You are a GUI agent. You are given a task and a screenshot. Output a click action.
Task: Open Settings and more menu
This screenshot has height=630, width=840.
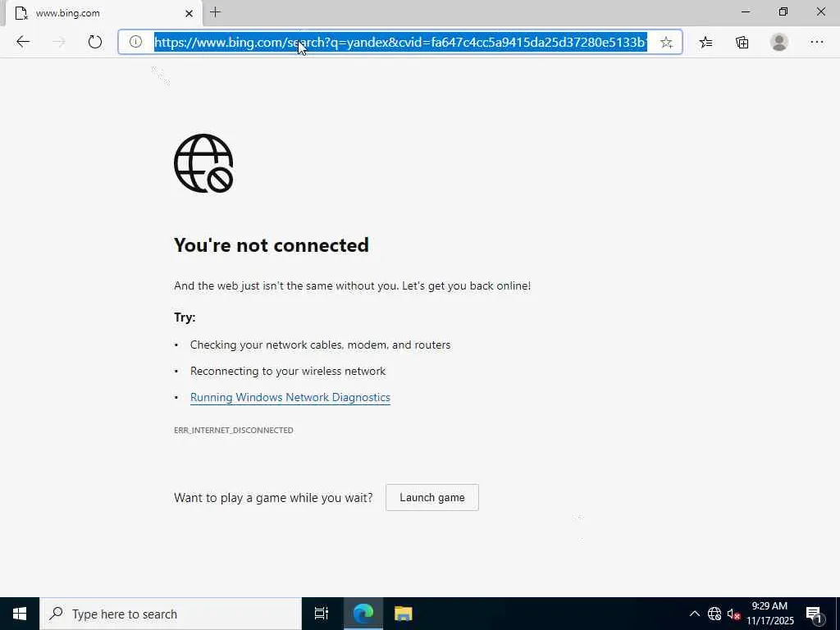click(x=816, y=43)
